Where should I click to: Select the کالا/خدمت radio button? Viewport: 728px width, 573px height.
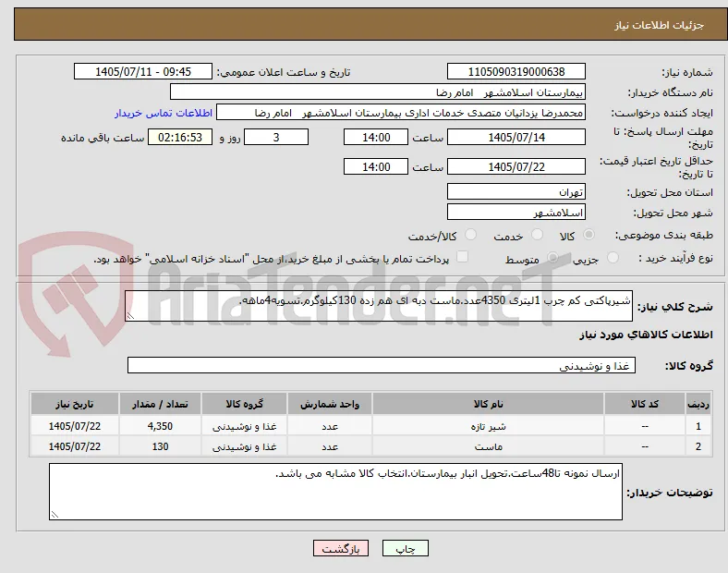point(470,235)
